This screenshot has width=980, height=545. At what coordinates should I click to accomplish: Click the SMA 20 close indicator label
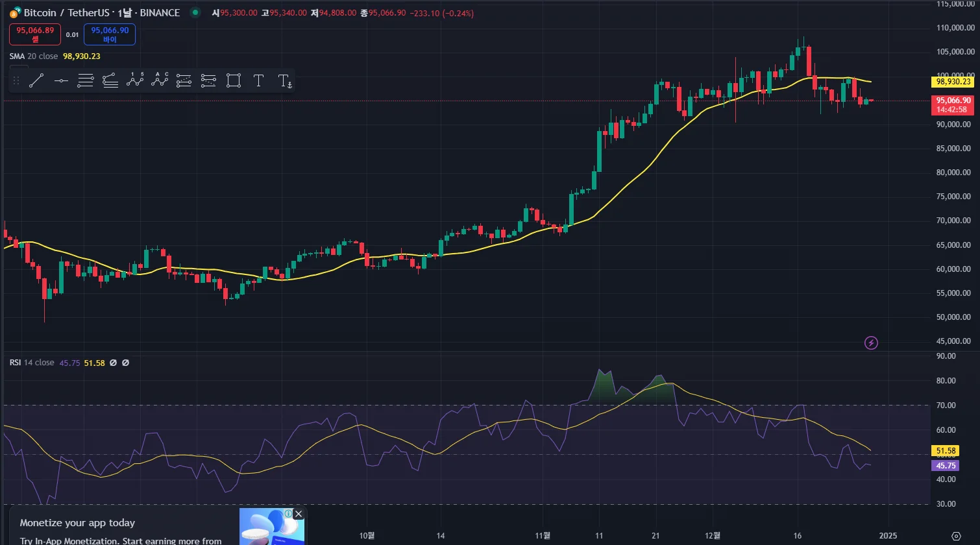(x=34, y=56)
